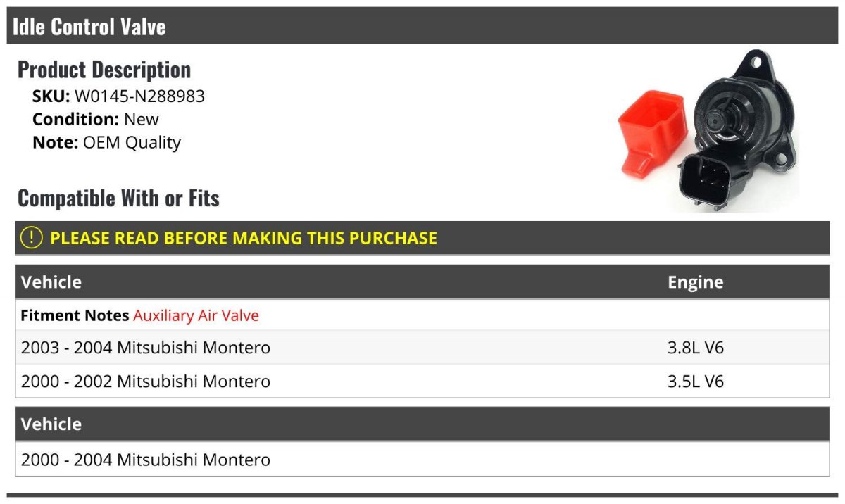Select the 2000 - 2002 Mitsubishi Montero row

[422, 382]
